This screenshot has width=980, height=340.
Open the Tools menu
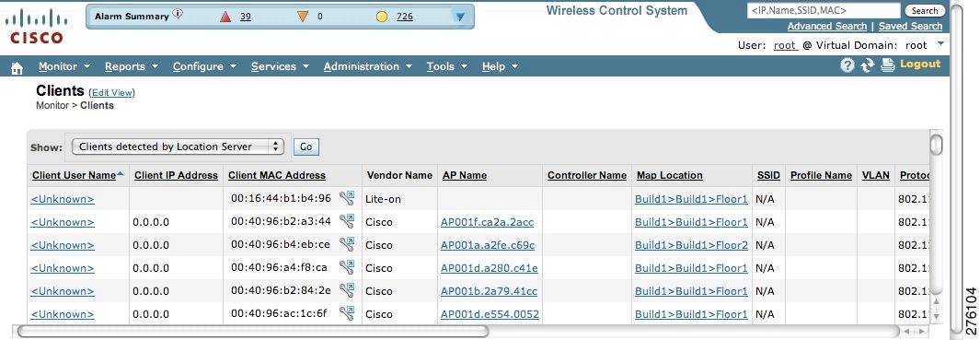pyautogui.click(x=447, y=66)
